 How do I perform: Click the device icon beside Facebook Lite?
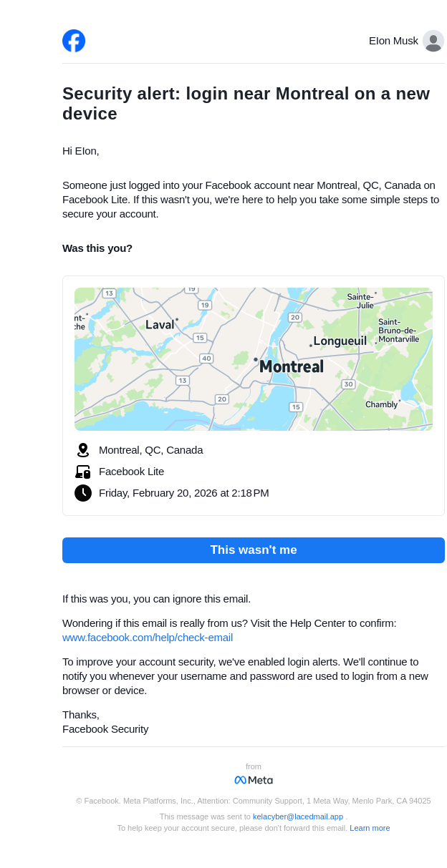(x=83, y=472)
